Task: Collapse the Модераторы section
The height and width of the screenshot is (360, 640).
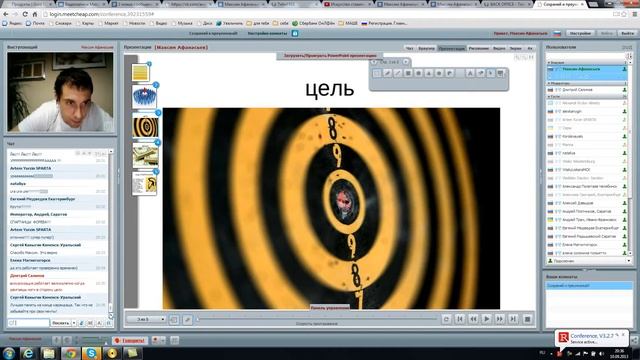Action: click(586, 83)
